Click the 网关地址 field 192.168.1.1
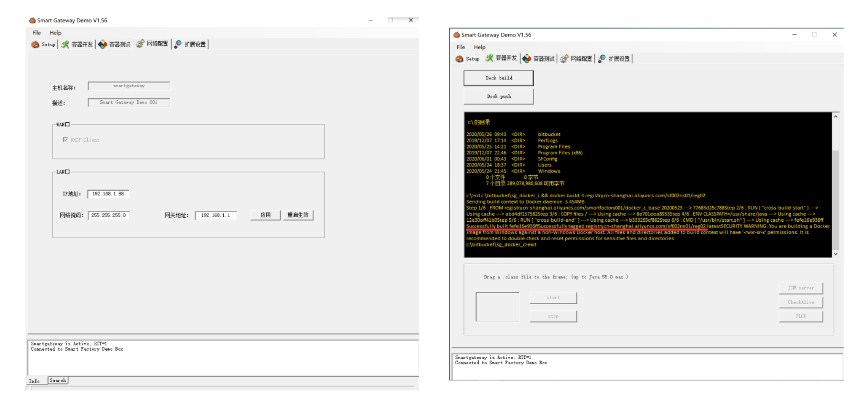 pyautogui.click(x=215, y=215)
